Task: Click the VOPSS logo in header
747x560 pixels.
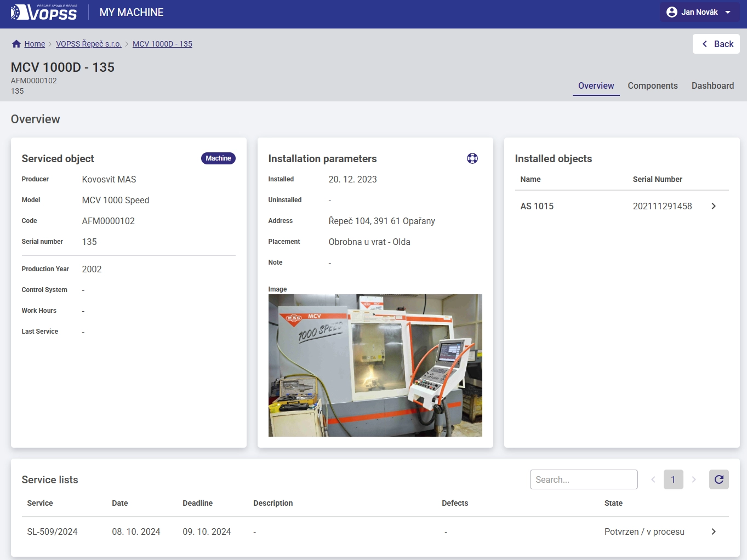Action: coord(44,12)
